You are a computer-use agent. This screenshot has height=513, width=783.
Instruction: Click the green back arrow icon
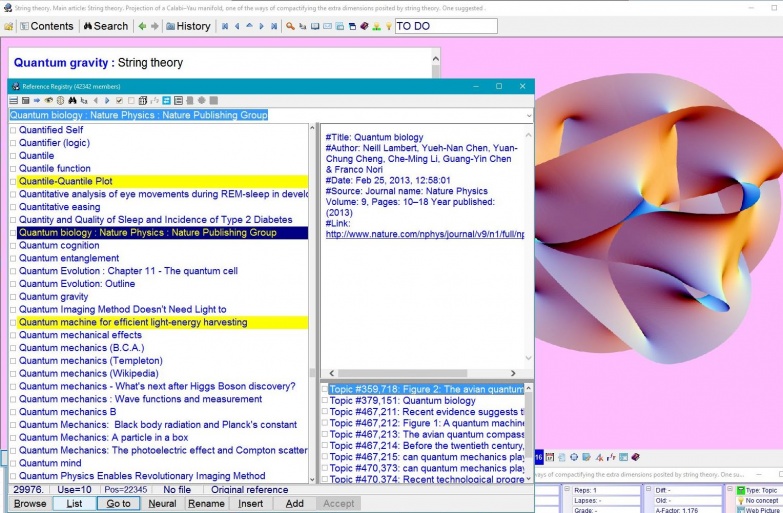(x=141, y=26)
